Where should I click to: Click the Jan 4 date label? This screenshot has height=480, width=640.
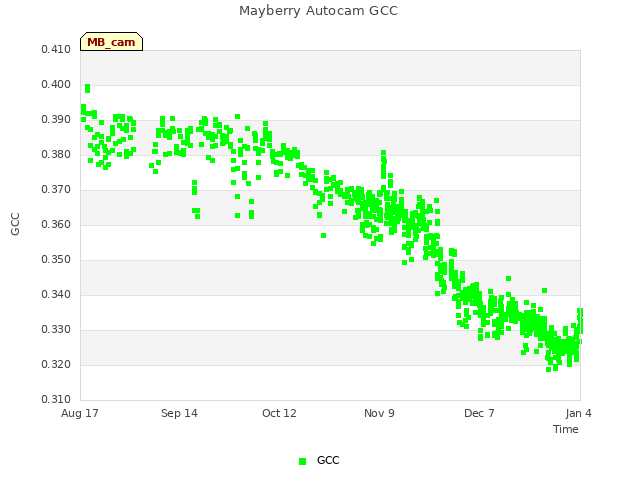[578, 413]
